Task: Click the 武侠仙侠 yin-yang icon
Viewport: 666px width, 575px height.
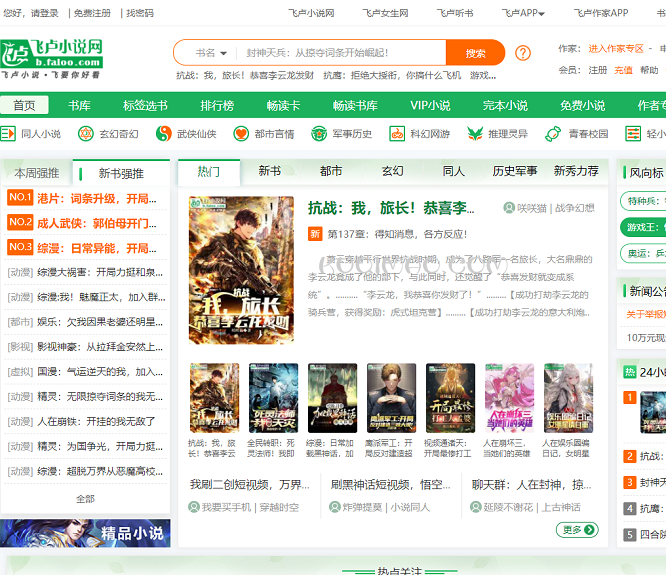Action: [164, 134]
